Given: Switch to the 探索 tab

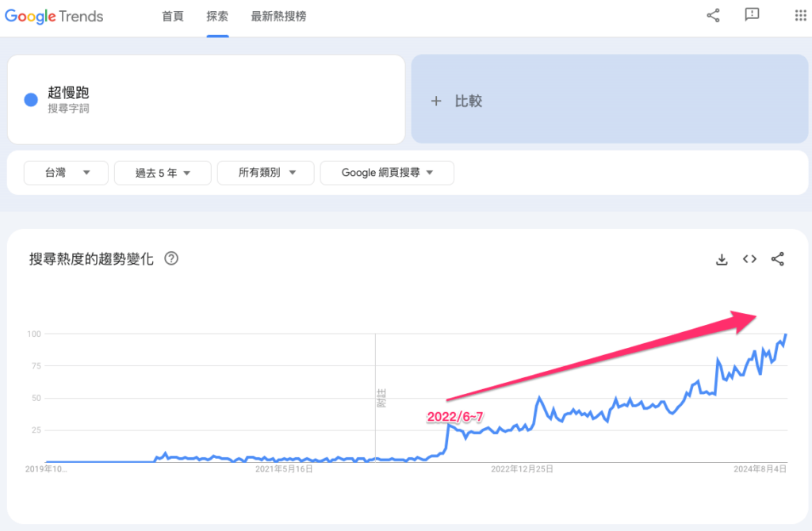Looking at the screenshot, I should pyautogui.click(x=217, y=15).
